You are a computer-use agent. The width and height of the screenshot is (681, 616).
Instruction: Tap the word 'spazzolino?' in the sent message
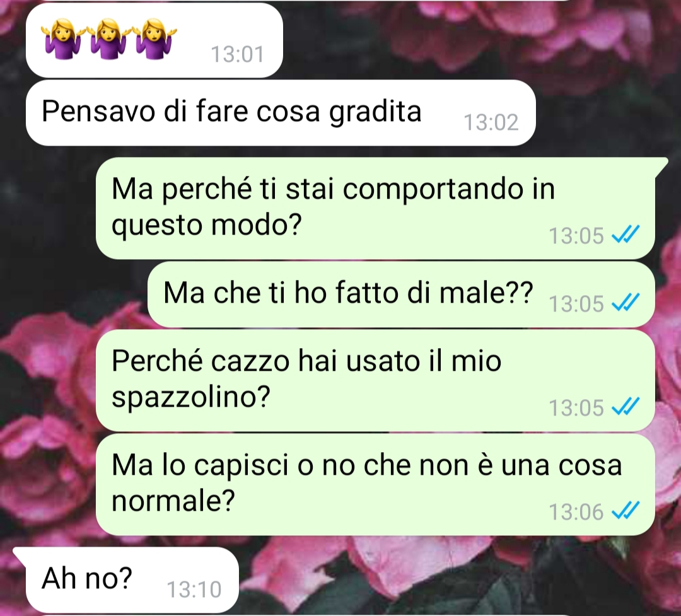click(191, 397)
